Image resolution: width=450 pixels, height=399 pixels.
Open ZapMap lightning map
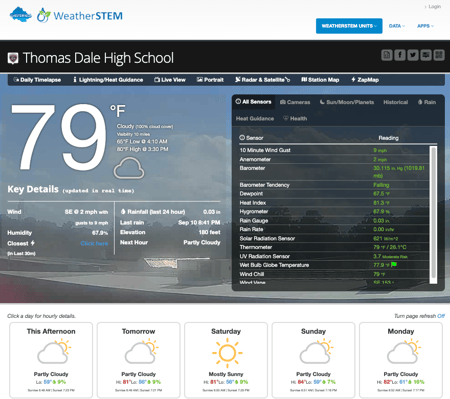pyautogui.click(x=365, y=80)
